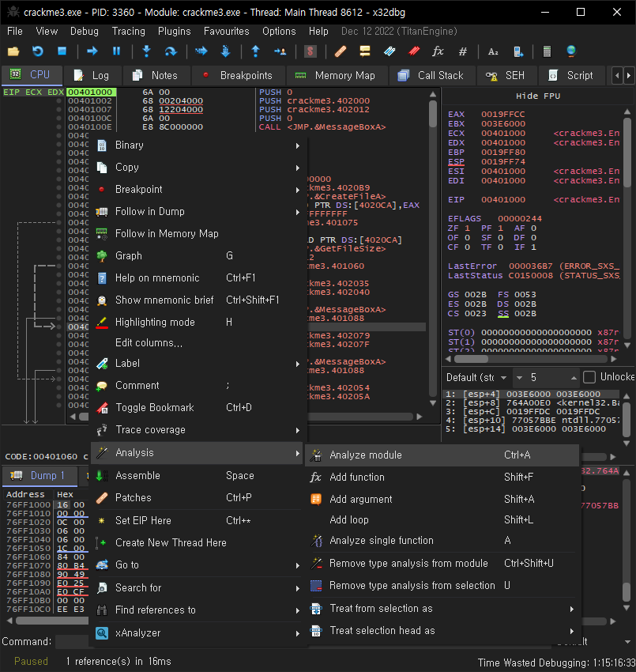Expand the Follow in Dump submenu

tap(198, 212)
